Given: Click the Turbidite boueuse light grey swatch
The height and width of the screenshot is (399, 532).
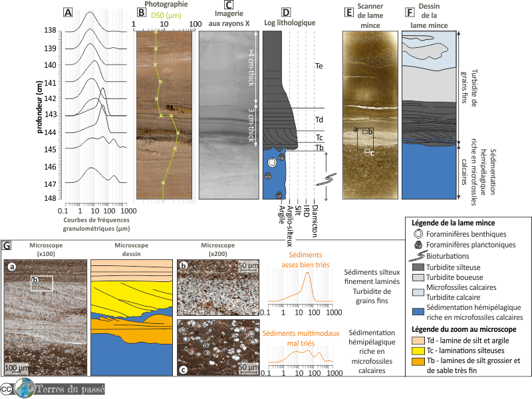Looking at the screenshot, I should pos(418,277).
